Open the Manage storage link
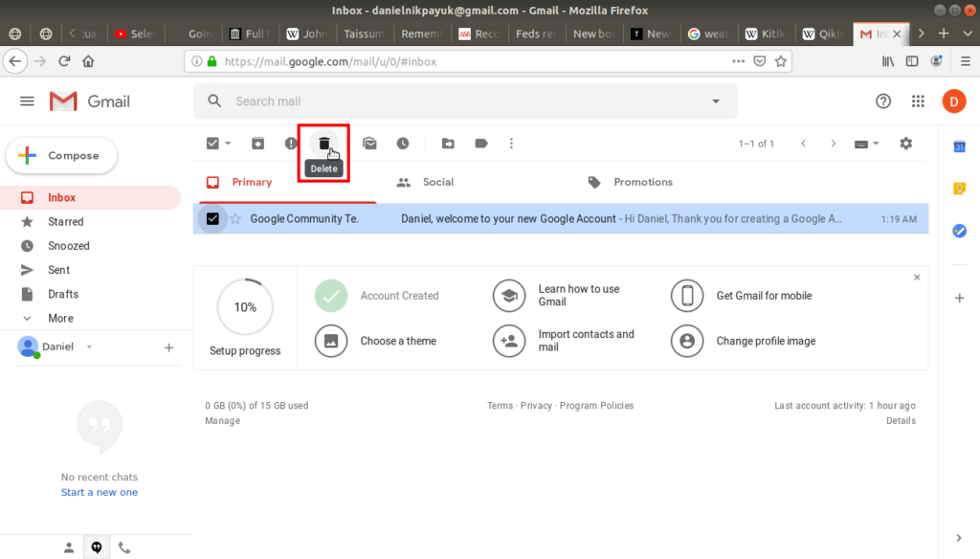This screenshot has width=980, height=559. click(x=222, y=421)
